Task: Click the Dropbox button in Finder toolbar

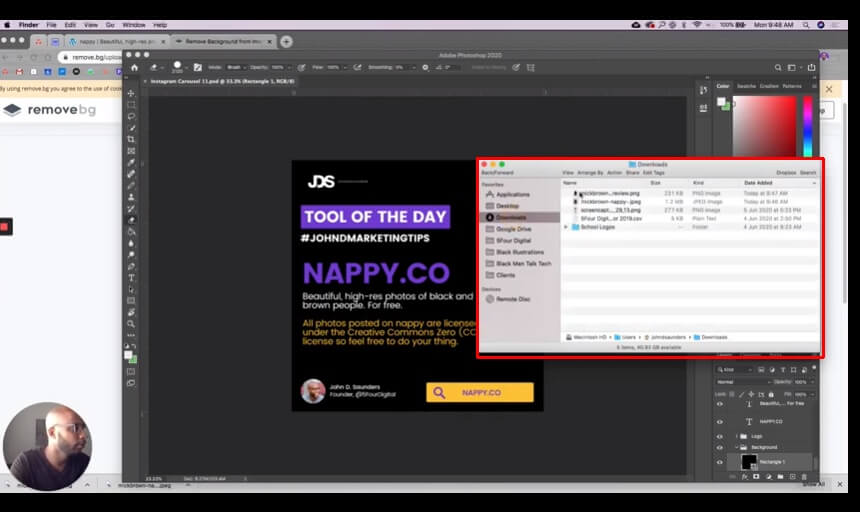Action: 786,173
